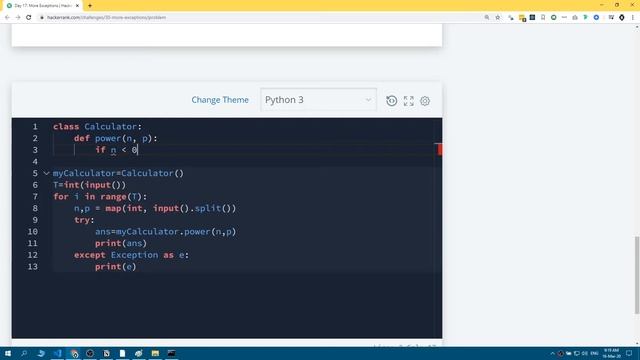Click 'except Exception as e:' line
This screenshot has width=640, height=360.
131,255
